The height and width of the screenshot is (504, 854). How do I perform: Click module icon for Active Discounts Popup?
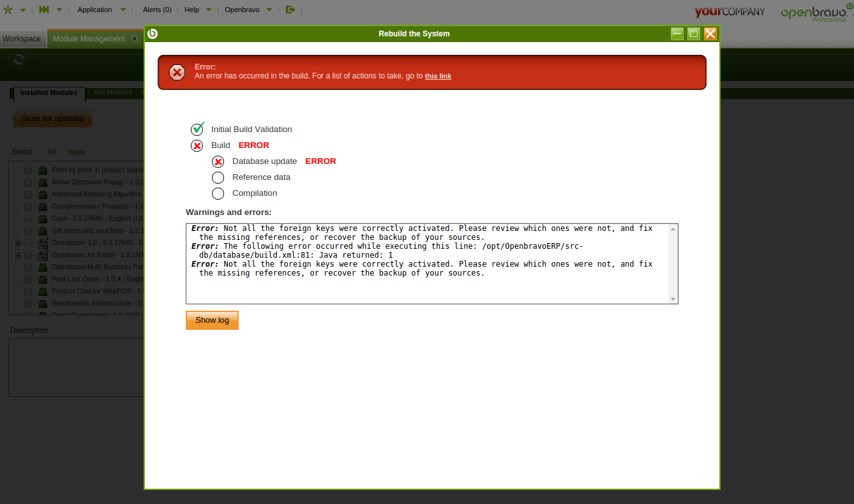tap(43, 182)
